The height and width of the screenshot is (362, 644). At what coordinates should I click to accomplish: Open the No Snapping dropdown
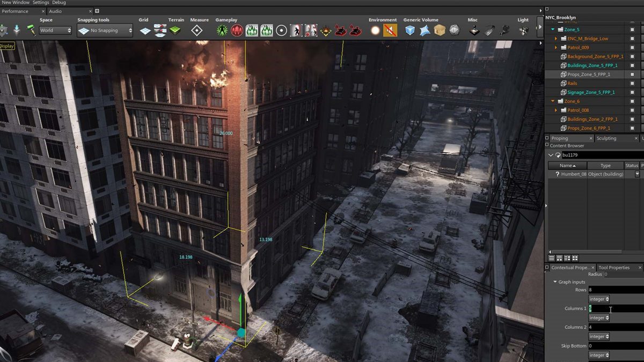(105, 31)
